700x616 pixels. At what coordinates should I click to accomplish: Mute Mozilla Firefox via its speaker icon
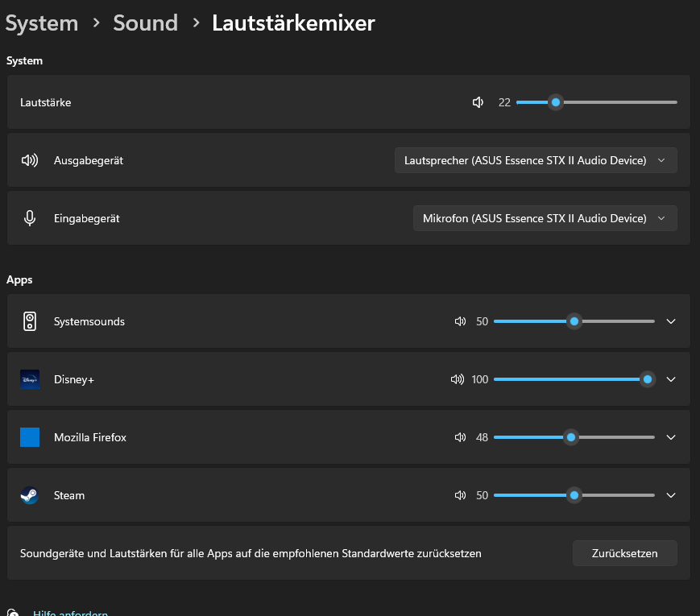tap(459, 437)
